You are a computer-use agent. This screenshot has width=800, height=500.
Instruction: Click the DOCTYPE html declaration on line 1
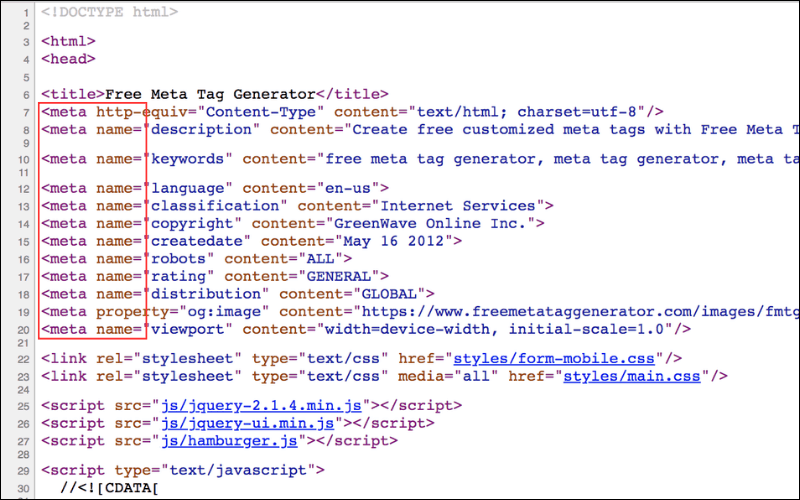(x=110, y=13)
